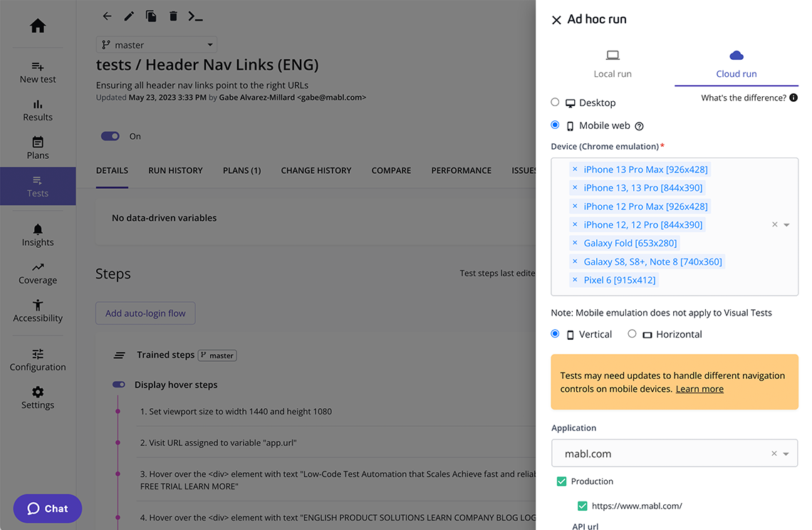Remove iPhone 12 Pro Max device chip
The width and height of the screenshot is (812, 530).
(575, 206)
